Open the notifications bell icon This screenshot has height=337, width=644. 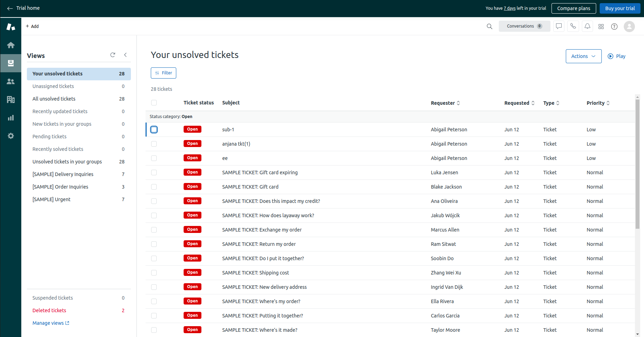point(587,26)
